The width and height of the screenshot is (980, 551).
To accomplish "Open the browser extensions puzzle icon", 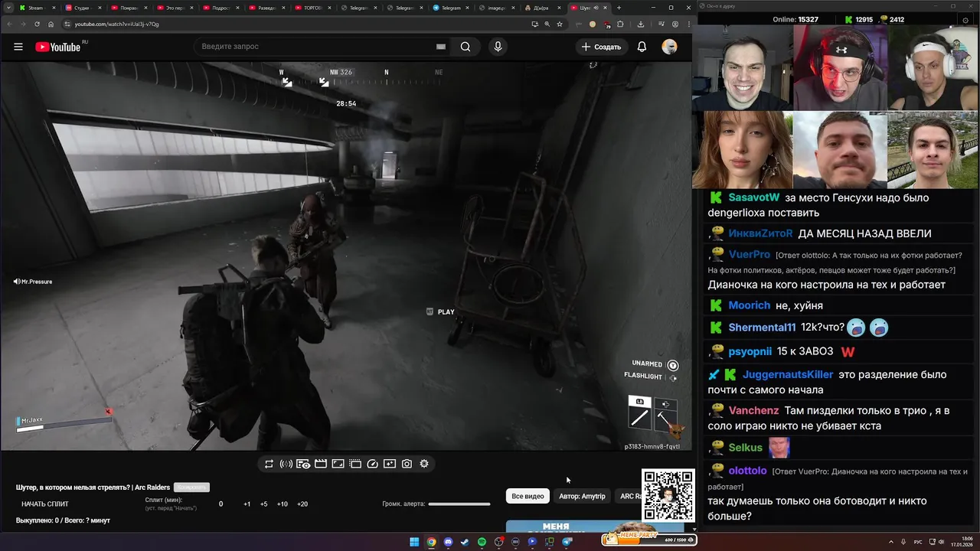I will click(620, 24).
